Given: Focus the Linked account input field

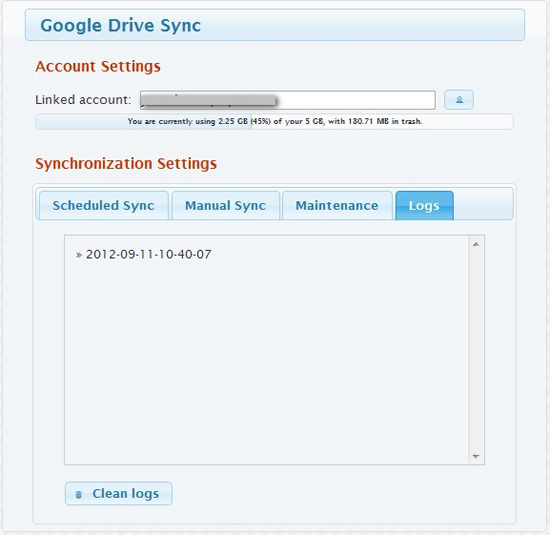Looking at the screenshot, I should pyautogui.click(x=288, y=100).
